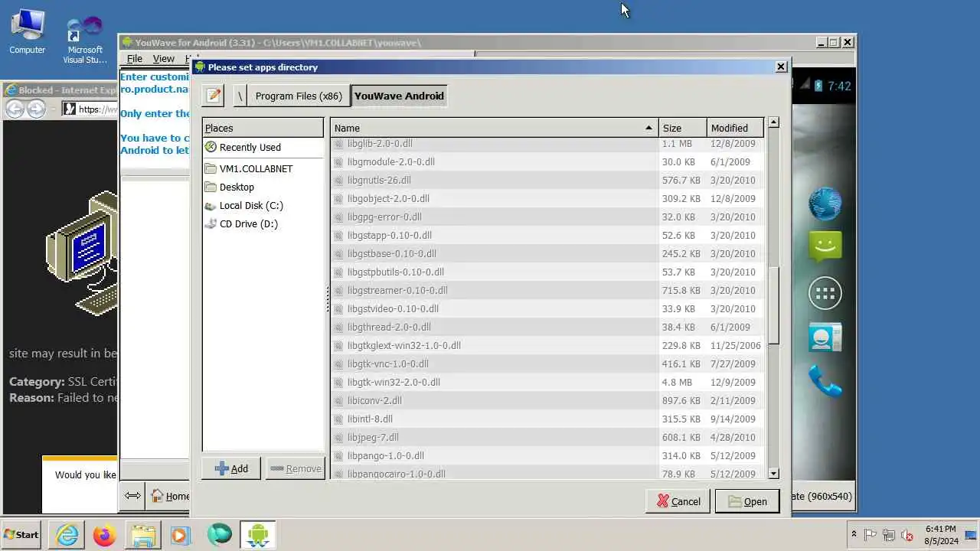
Task: Click file libgstreamer-0.10-0.dll
Action: [x=397, y=290]
